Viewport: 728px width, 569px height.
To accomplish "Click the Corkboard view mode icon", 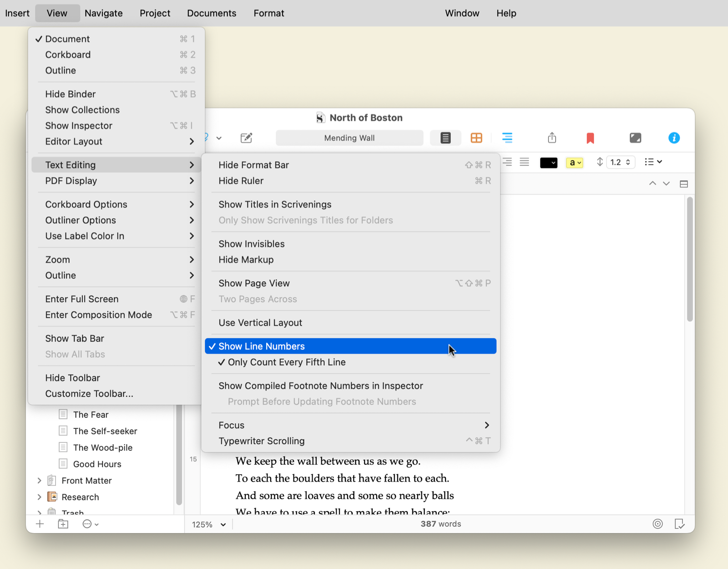I will 476,138.
